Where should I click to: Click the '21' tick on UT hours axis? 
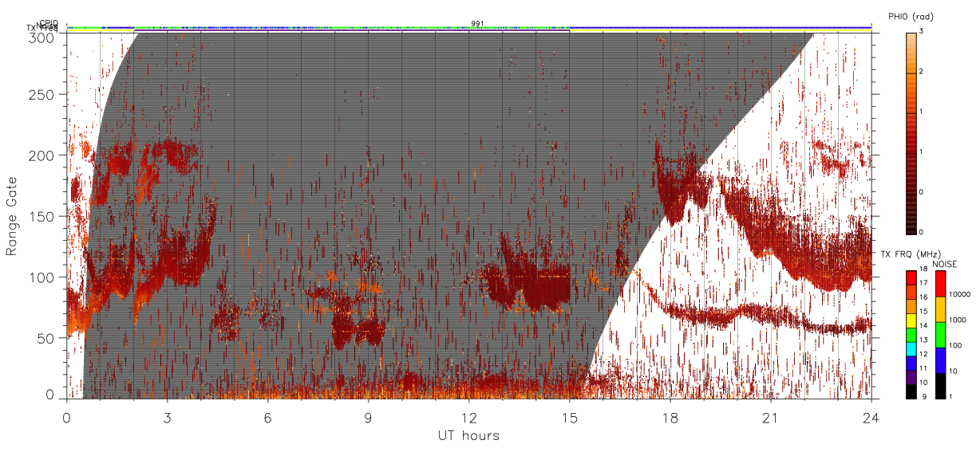(770, 417)
